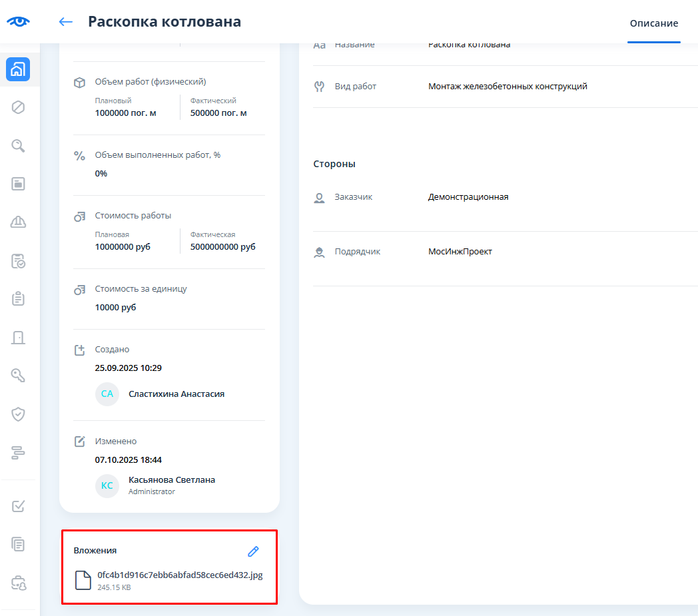Click the eye logo in top-left corner
This screenshot has width=698, height=616.
click(19, 21)
